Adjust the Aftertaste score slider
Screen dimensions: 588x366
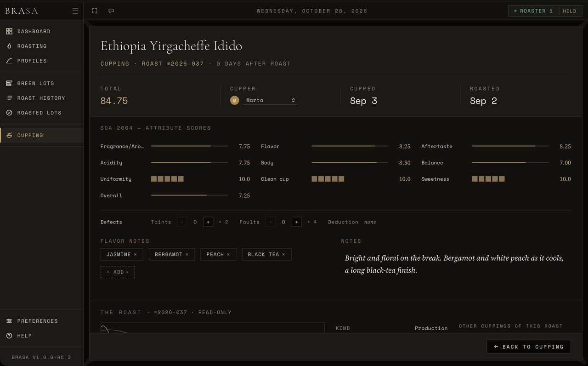pos(510,146)
